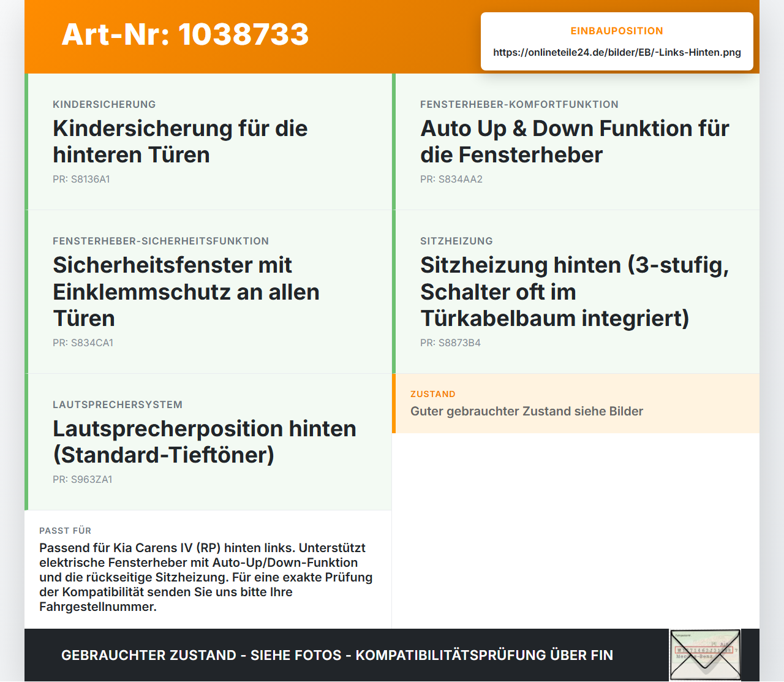This screenshot has height=682, width=784.
Task: Click the Lautsprechersystem category label
Action: pos(118,405)
